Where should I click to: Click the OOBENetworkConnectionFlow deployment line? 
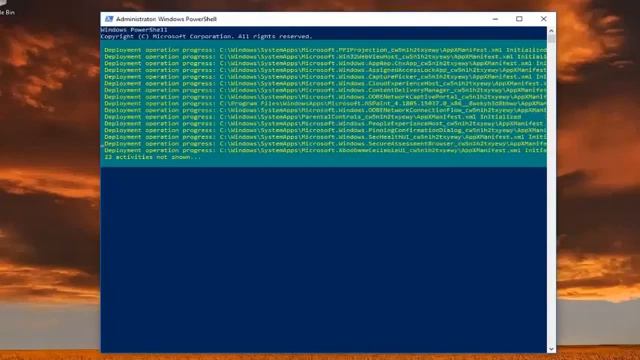tap(325, 110)
